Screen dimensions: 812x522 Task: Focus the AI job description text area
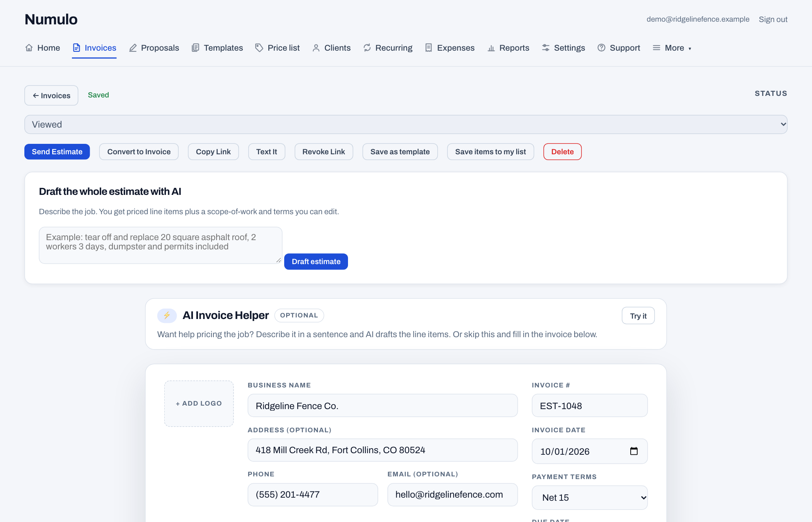tap(160, 246)
